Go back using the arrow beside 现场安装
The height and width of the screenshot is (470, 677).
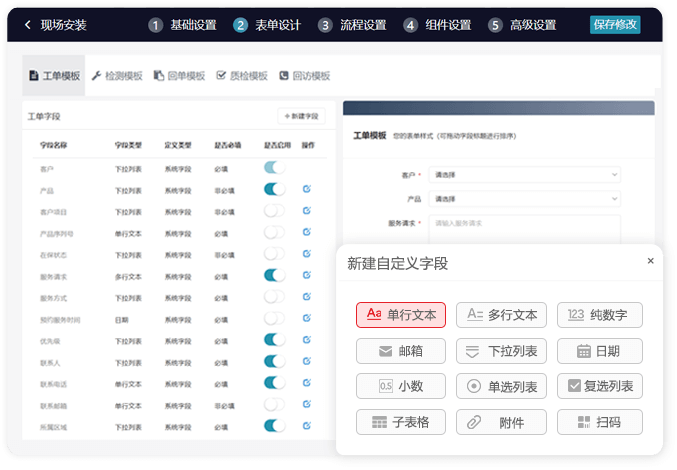[28, 25]
